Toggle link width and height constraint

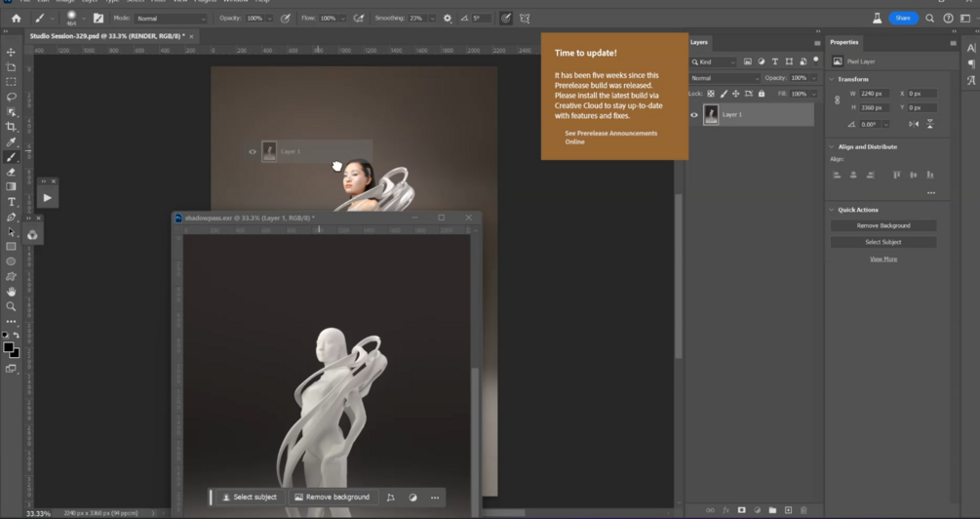click(x=838, y=100)
